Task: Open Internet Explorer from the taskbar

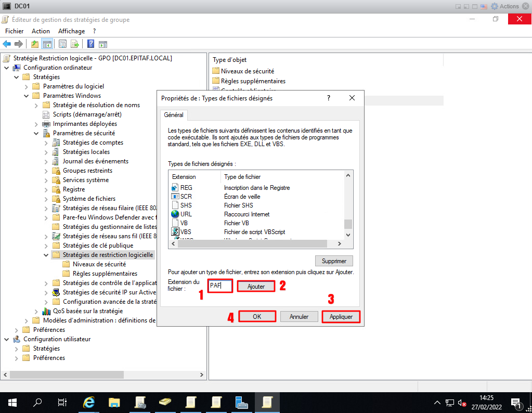Action: (89, 402)
